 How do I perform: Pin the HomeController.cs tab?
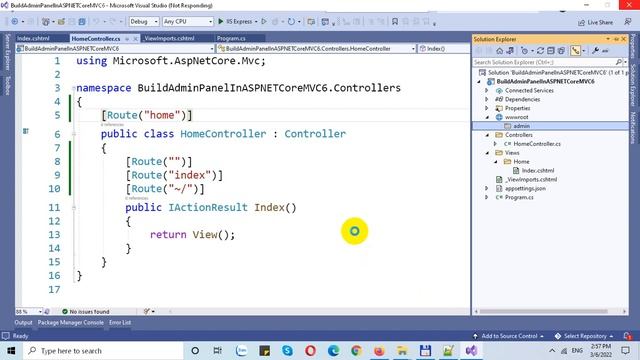127,39
